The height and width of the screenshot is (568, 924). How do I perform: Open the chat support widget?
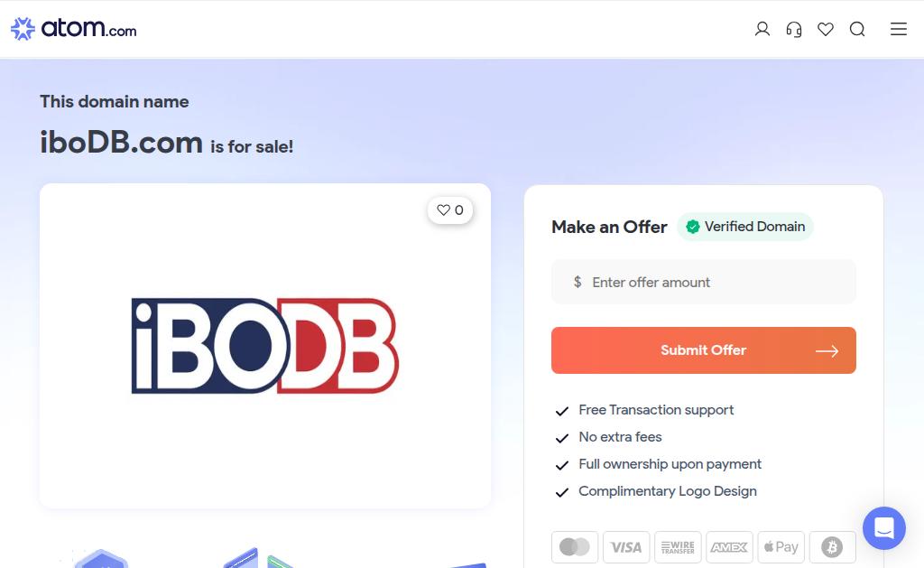(883, 528)
